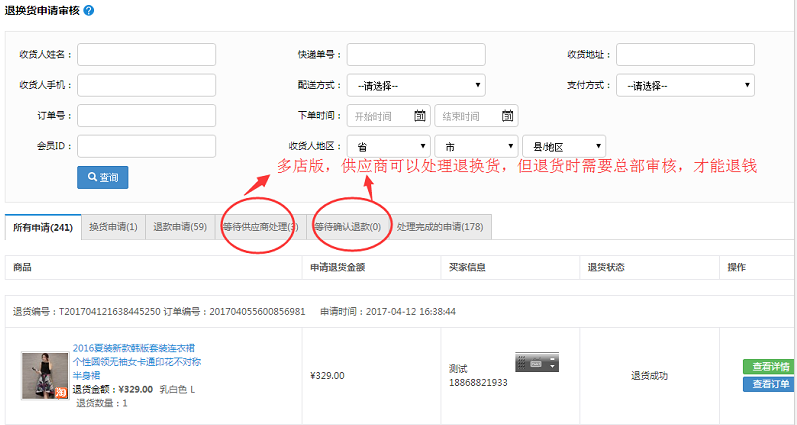Image resolution: width=797 pixels, height=425 pixels.
Task: Open the 配送方式 dropdown
Action: pyautogui.click(x=416, y=85)
